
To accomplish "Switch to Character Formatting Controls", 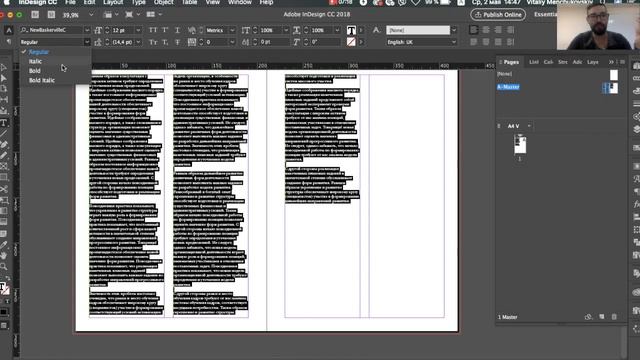I will coord(9,30).
